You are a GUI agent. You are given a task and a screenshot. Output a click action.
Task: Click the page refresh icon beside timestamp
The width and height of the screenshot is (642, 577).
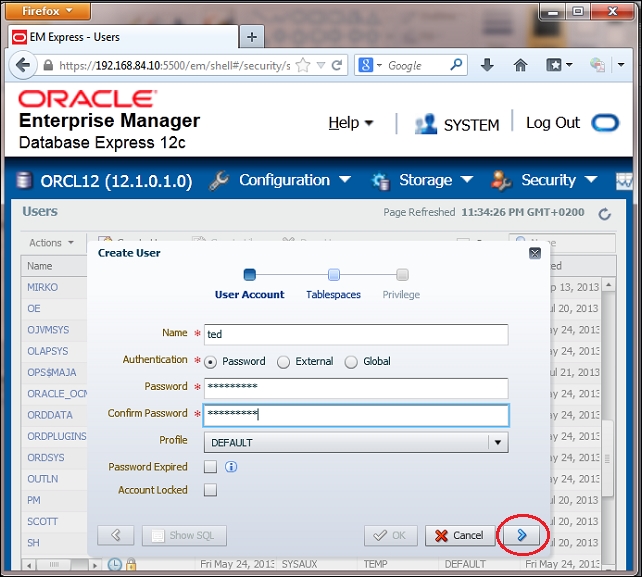coord(604,214)
